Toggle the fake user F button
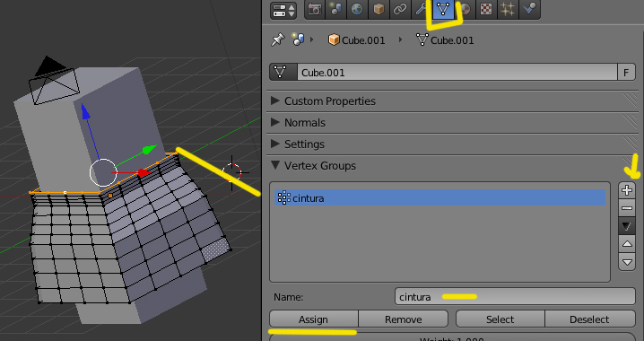The width and height of the screenshot is (644, 341). coord(626,73)
